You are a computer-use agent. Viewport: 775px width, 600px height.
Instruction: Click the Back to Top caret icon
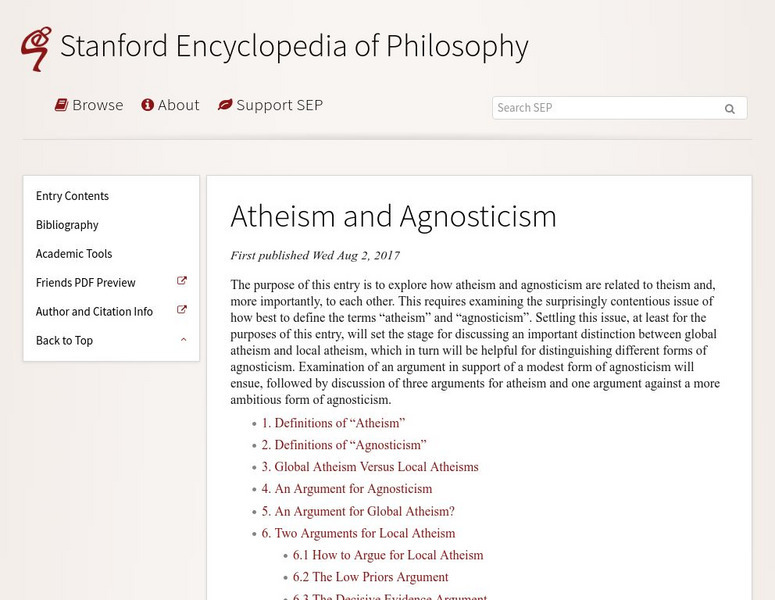pos(183,340)
